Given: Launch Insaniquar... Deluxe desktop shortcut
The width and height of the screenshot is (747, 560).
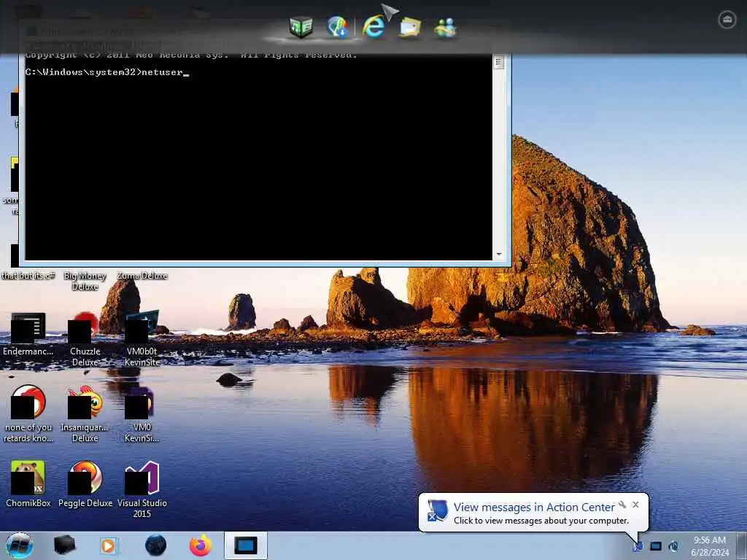Looking at the screenshot, I should click(85, 414).
